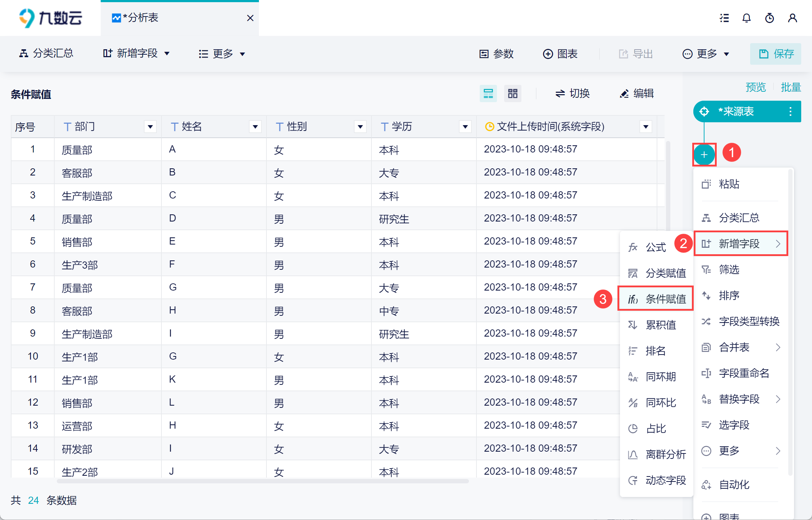Viewport: 812px width, 520px height.
Task: Open the 学历 column dropdown arrow
Action: point(465,127)
